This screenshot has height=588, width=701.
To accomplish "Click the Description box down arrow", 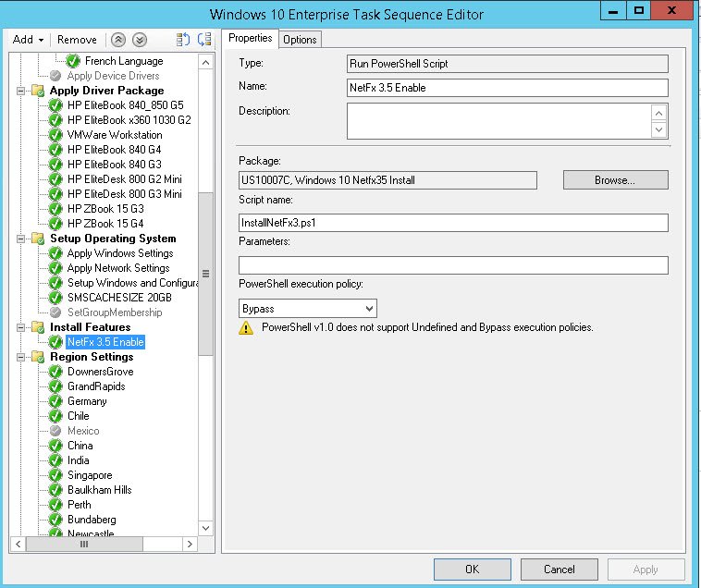I will click(658, 129).
